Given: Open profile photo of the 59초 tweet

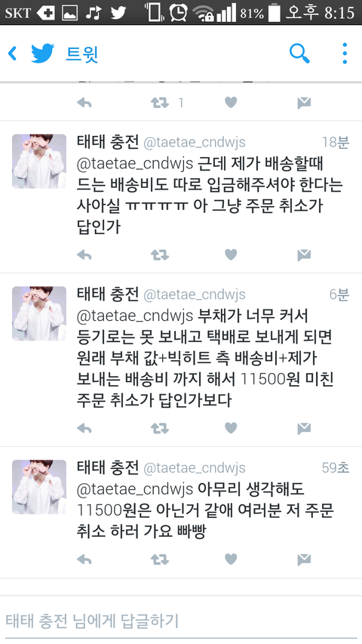Looking at the screenshot, I should [x=39, y=487].
